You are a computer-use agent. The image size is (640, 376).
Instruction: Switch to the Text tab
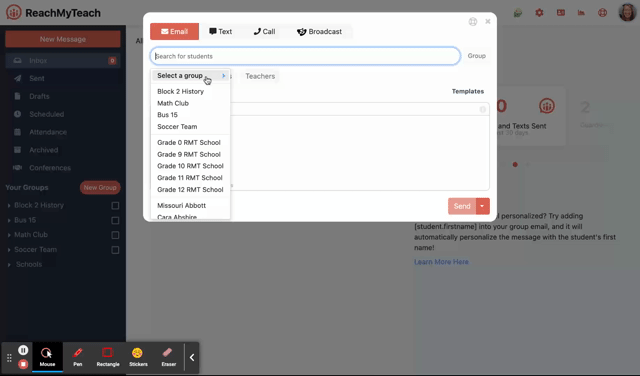(x=220, y=31)
